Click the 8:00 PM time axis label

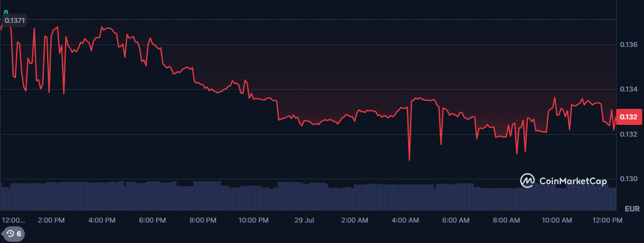click(203, 221)
